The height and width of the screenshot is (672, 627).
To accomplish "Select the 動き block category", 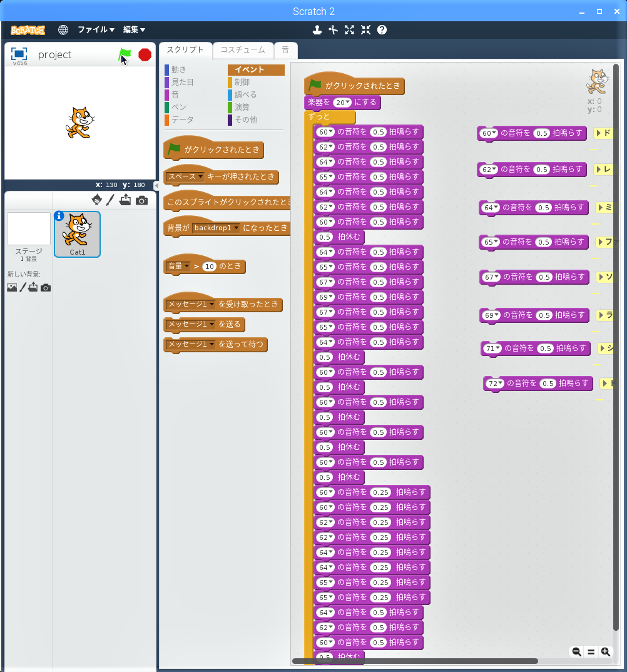I will [179, 69].
